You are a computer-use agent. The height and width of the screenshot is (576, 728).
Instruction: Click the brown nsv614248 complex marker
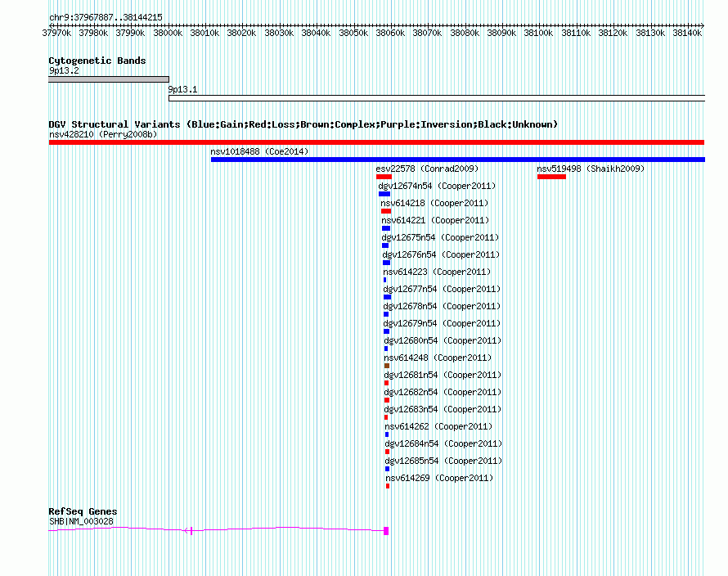[x=387, y=366]
